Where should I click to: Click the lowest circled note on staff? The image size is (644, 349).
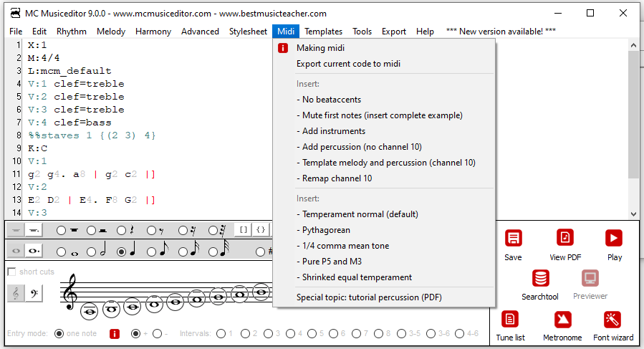89,312
